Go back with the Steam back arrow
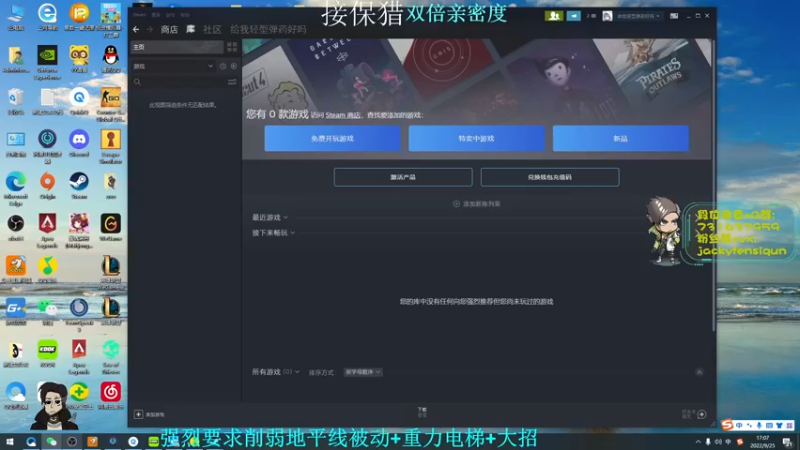The height and width of the screenshot is (450, 800). 136,30
